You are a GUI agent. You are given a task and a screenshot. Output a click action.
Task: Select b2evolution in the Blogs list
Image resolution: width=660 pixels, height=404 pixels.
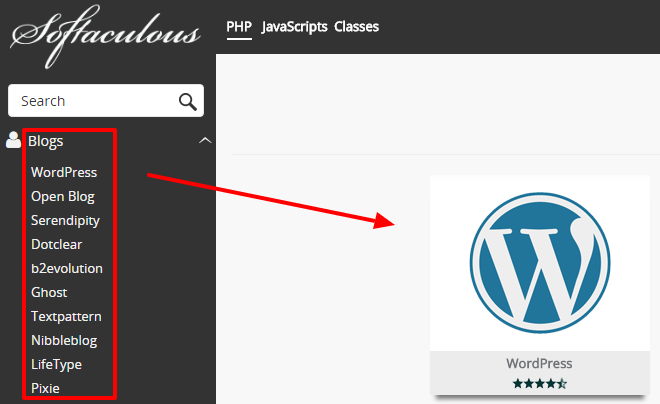(67, 268)
